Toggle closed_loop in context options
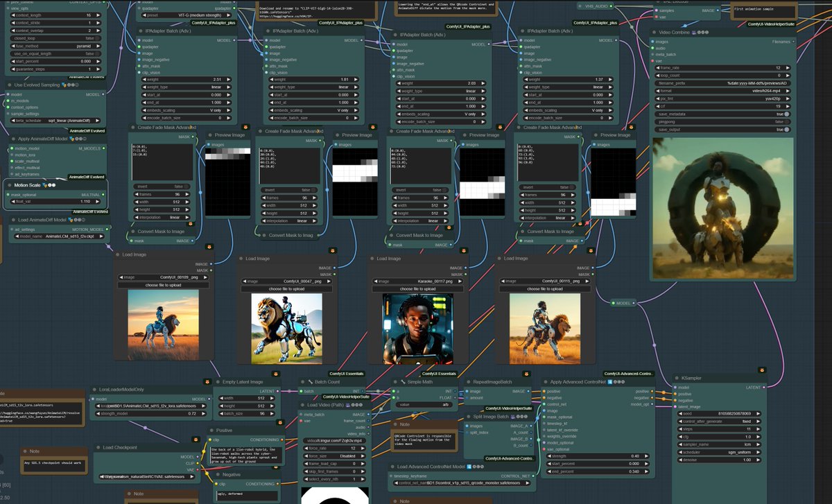The image size is (832, 504). click(55, 38)
